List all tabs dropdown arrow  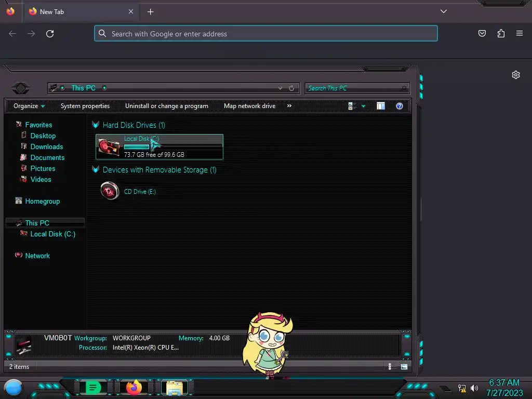click(444, 11)
